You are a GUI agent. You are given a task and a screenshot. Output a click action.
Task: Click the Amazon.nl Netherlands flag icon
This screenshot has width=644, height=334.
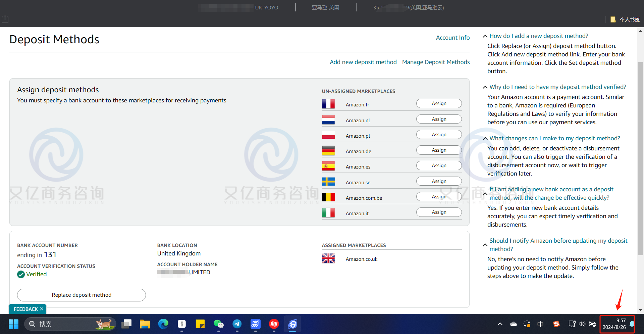[328, 120]
